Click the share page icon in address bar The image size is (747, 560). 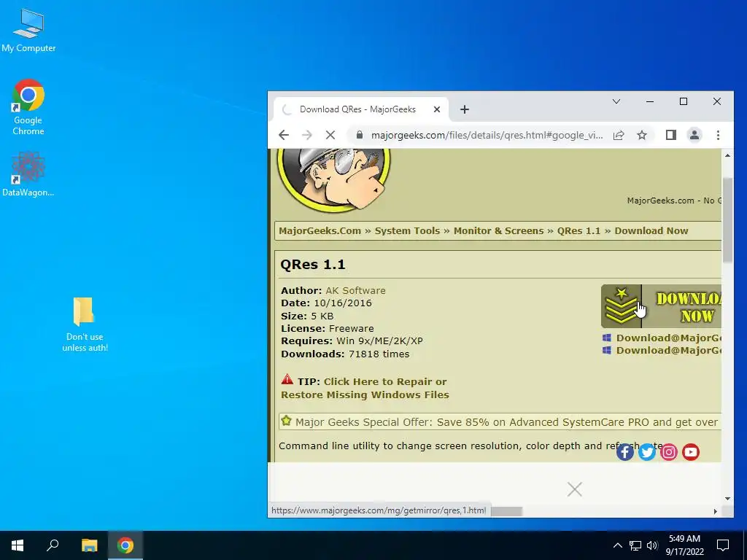click(619, 135)
